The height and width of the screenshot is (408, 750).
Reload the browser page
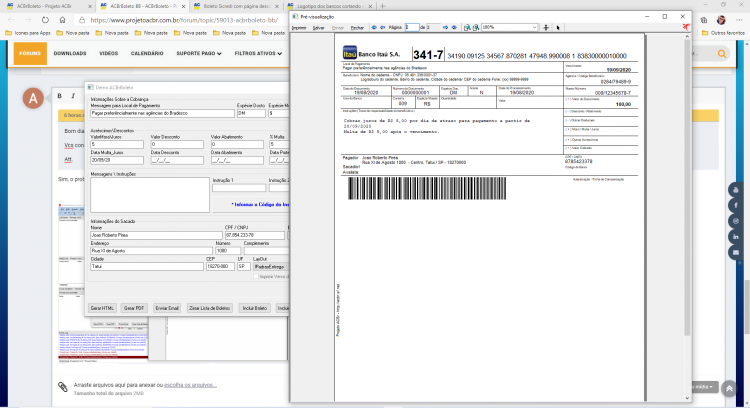tap(45, 20)
